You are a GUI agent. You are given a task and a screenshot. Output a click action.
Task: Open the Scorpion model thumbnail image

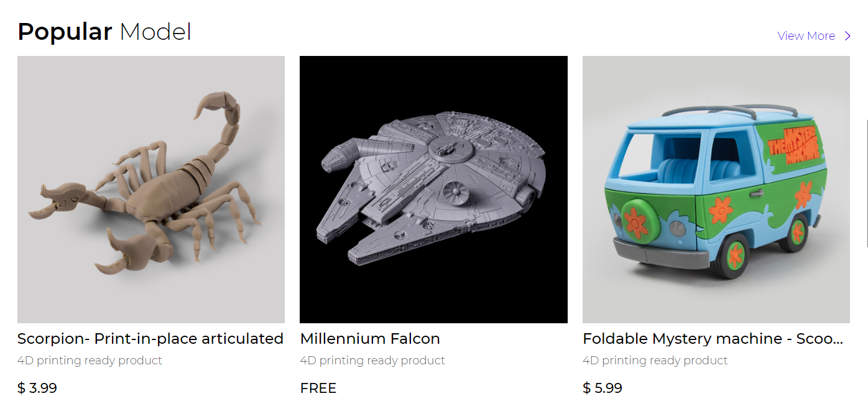coord(151,190)
